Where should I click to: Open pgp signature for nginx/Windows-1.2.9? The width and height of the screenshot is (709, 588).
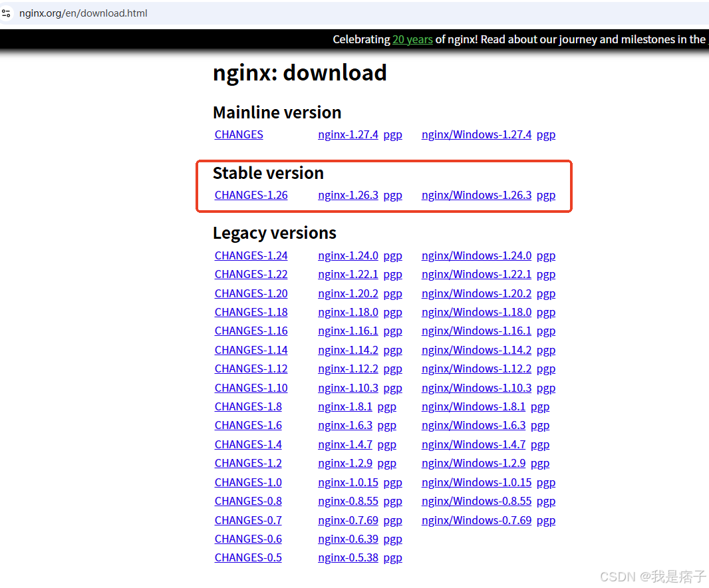(540, 464)
